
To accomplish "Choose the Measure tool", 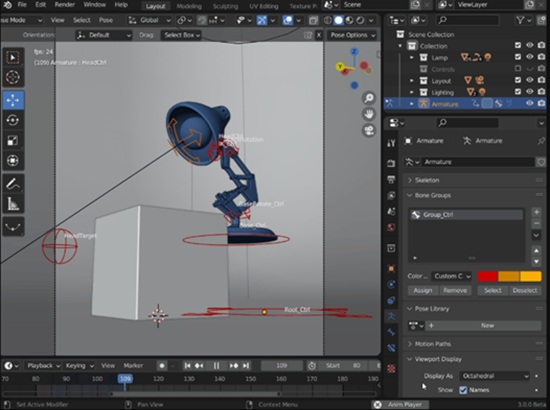I will tap(13, 204).
